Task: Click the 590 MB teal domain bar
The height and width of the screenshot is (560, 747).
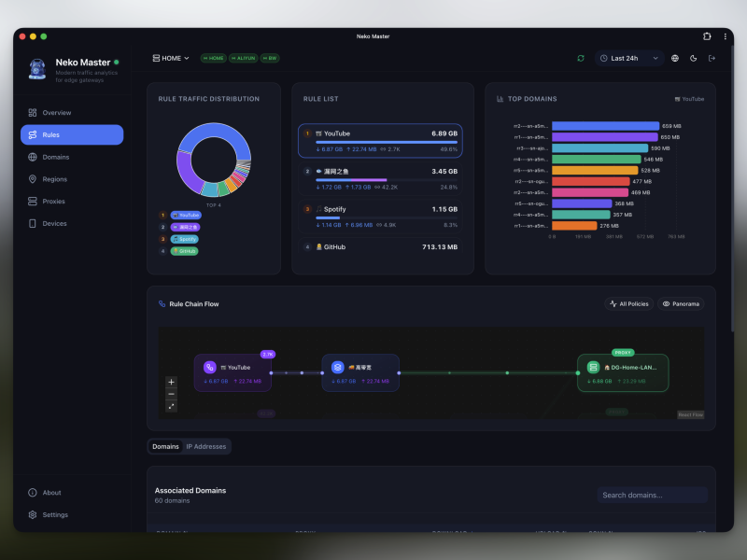Action: (599, 148)
